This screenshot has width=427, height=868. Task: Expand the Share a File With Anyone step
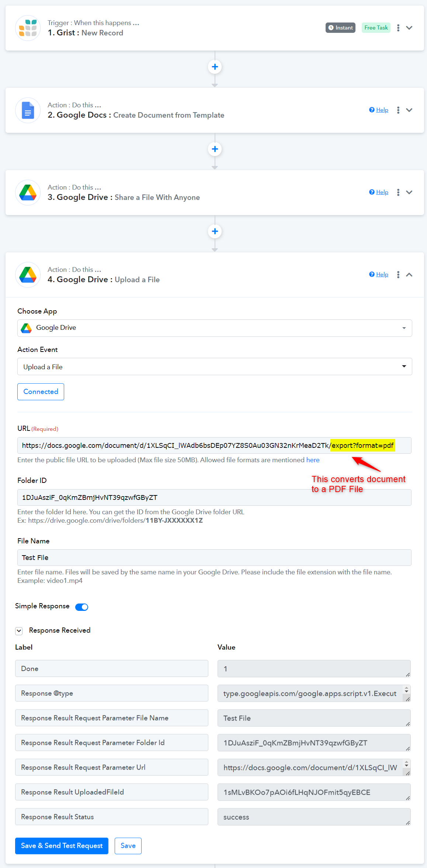point(409,192)
